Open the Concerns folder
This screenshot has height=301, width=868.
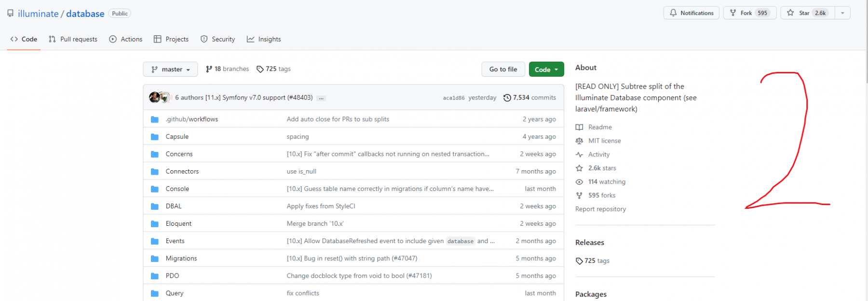coord(179,154)
